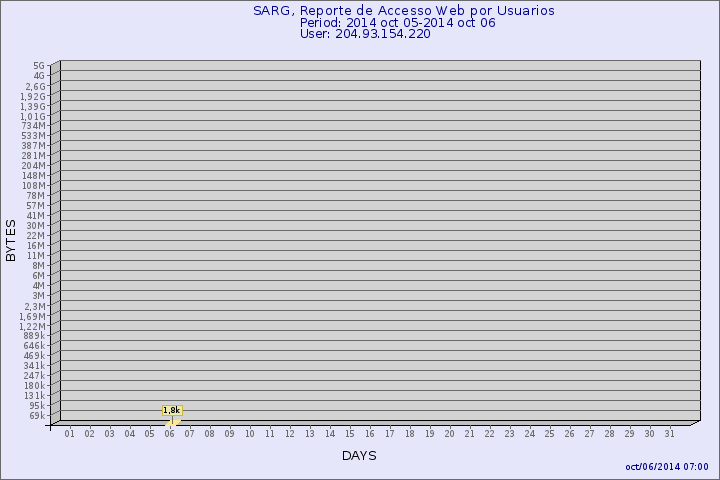The image size is (720, 480).
Task: Click the 11M y-axis label
Action: pyautogui.click(x=36, y=256)
